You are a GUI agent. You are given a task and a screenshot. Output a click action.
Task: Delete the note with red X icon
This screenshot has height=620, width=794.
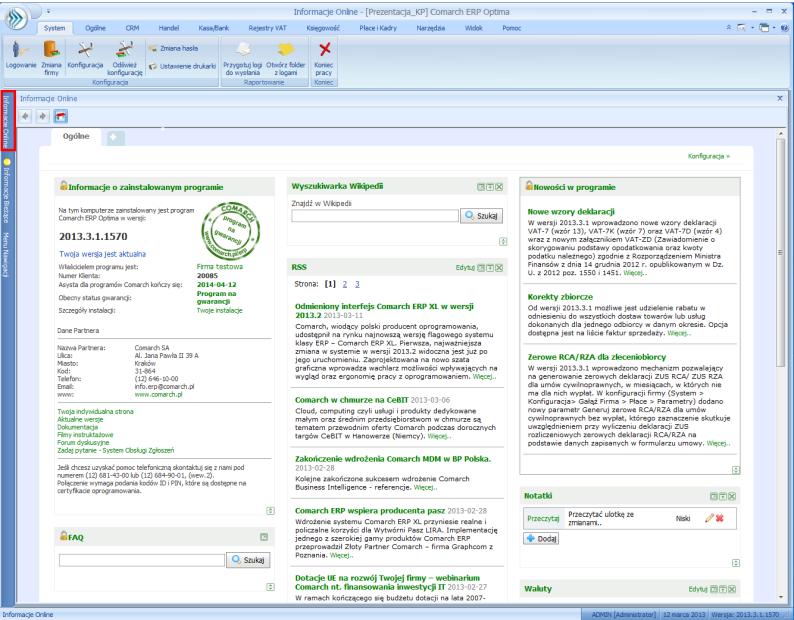point(720,518)
